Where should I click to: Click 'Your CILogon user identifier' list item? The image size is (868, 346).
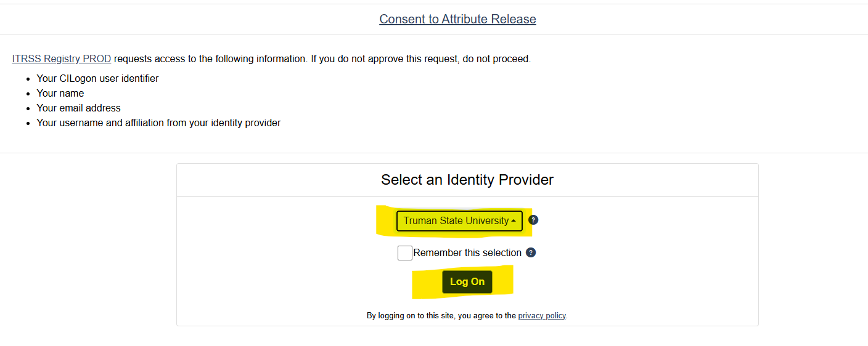click(97, 79)
